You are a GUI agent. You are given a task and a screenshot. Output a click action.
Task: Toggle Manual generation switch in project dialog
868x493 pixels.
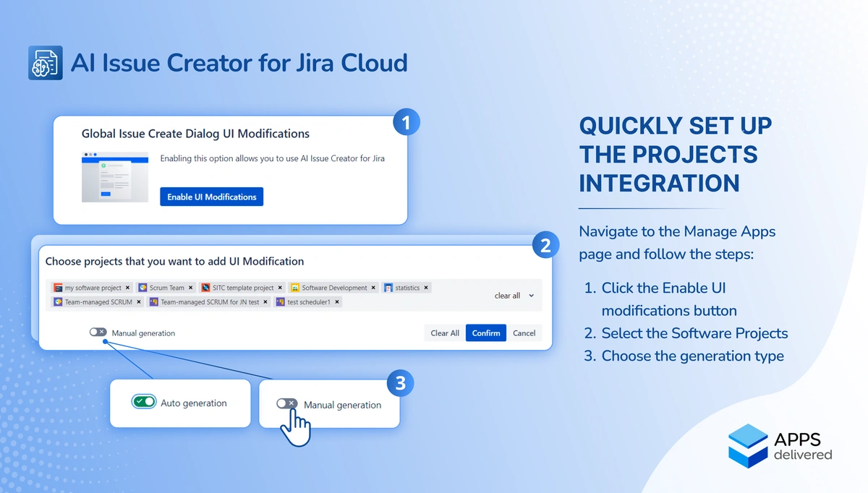[98, 333]
